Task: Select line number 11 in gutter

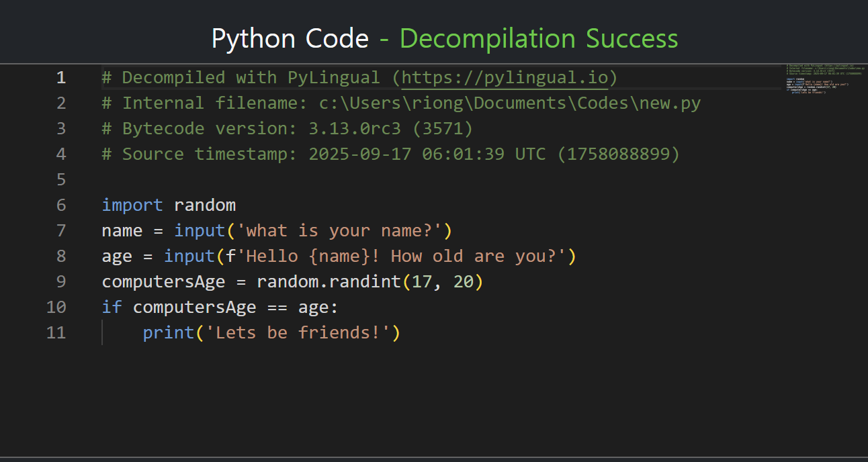Action: tap(56, 333)
